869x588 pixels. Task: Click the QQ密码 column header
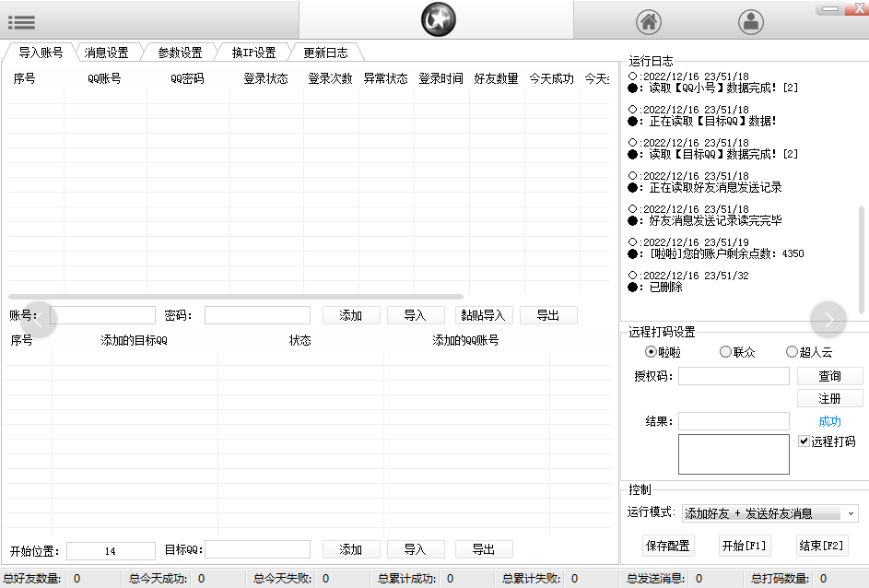187,78
